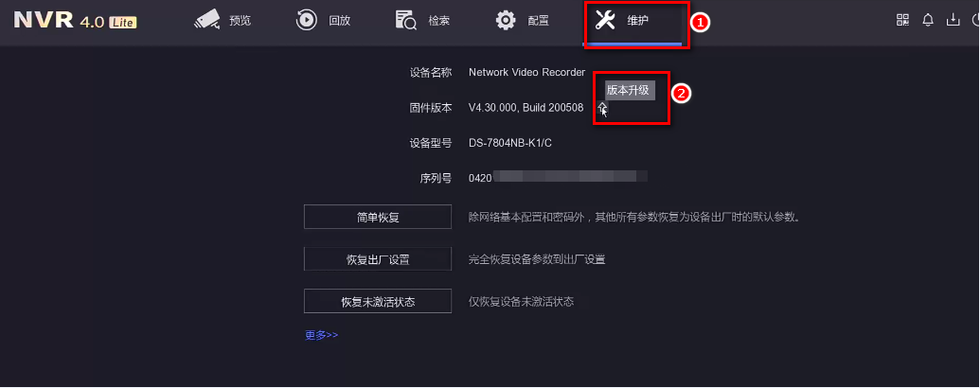This screenshot has width=980, height=388.
Task: Click the camera icon for 预览
Action: 206,20
